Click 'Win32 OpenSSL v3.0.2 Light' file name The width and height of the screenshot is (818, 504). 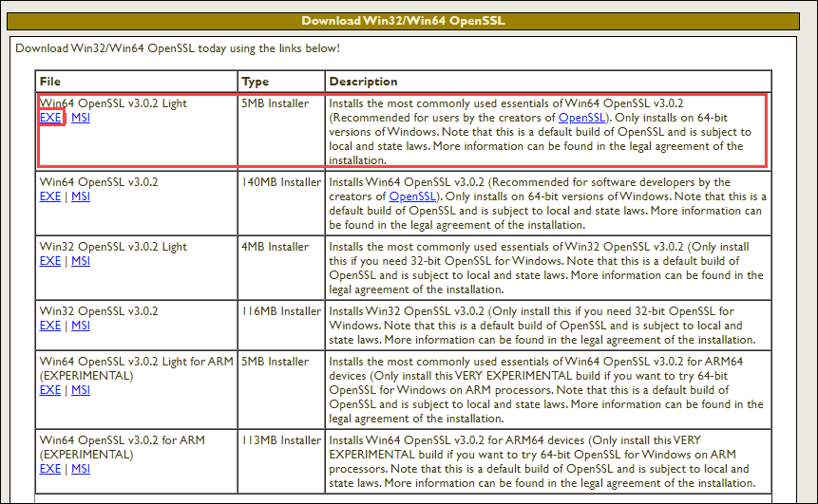coord(113,247)
